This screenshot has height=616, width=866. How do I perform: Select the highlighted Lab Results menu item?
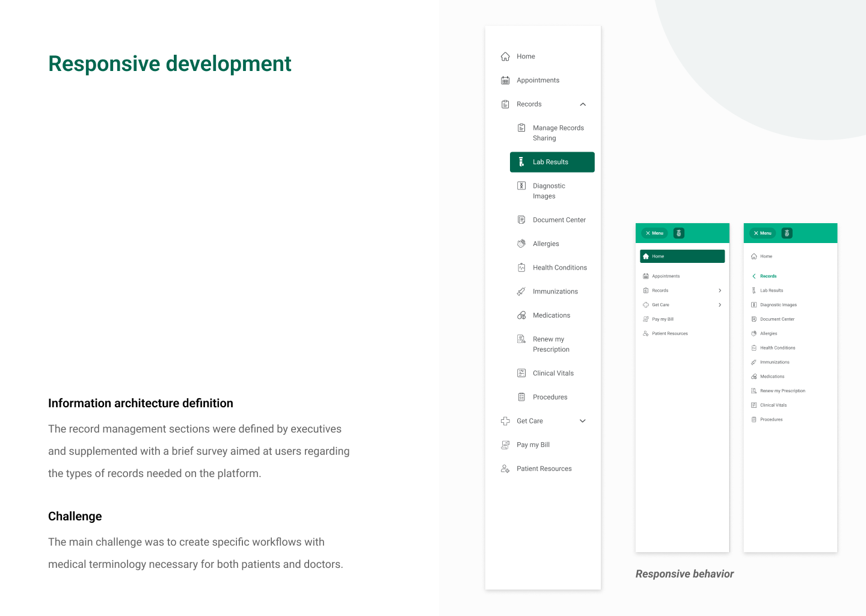click(x=552, y=162)
